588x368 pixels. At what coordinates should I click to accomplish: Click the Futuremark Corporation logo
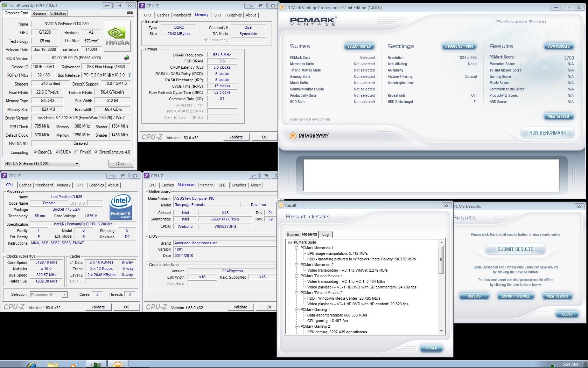coord(309,135)
